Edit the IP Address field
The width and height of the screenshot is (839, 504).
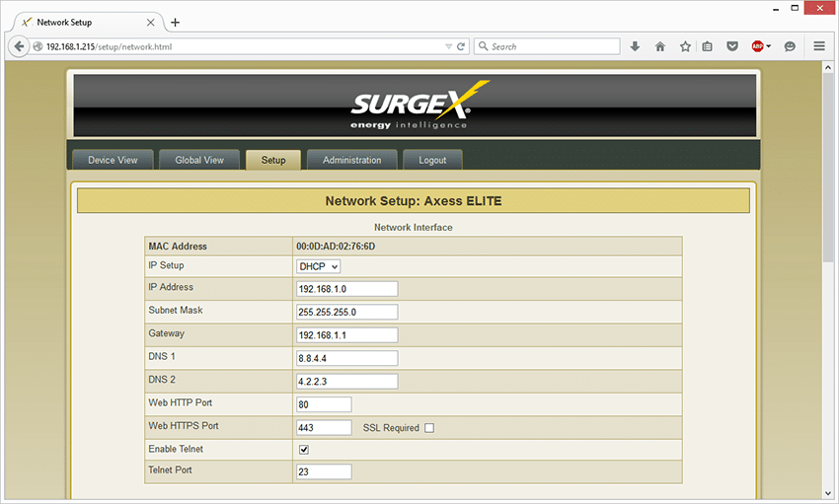click(x=347, y=289)
